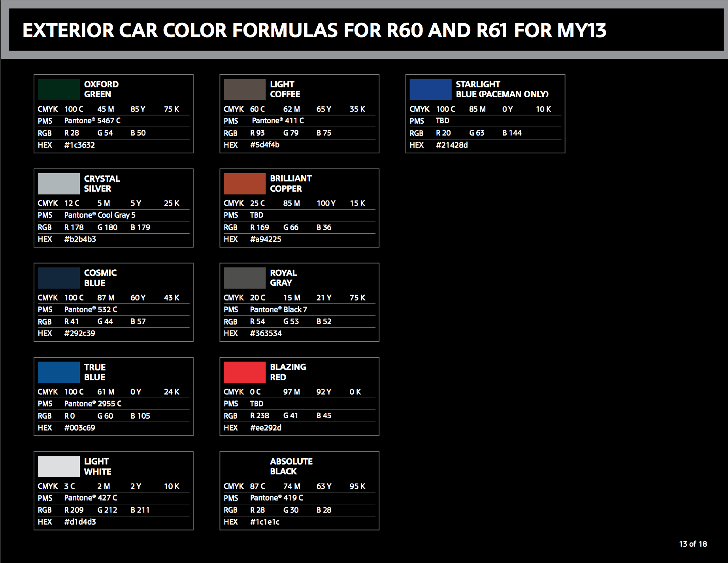The image size is (728, 563).
Task: Click the Absolute Black title
Action: [x=291, y=467]
